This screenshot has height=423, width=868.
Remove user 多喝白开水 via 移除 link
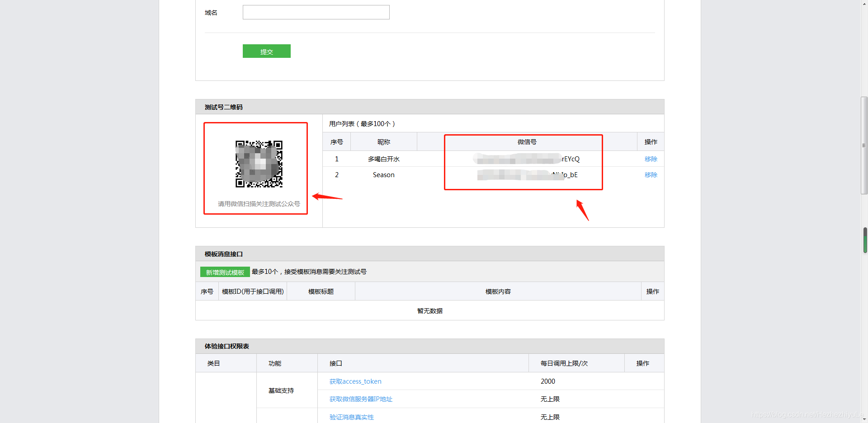[651, 159]
